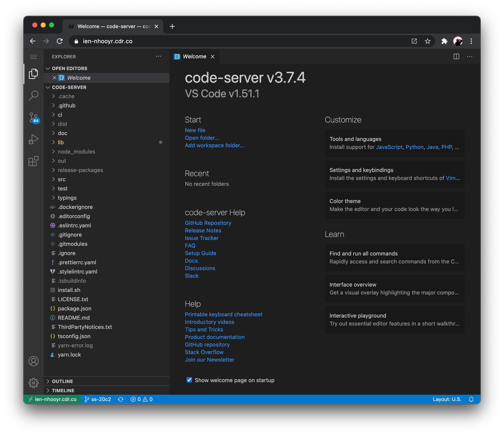Click Layout: U.S. in status bar
The width and height of the screenshot is (504, 435).
tap(447, 399)
